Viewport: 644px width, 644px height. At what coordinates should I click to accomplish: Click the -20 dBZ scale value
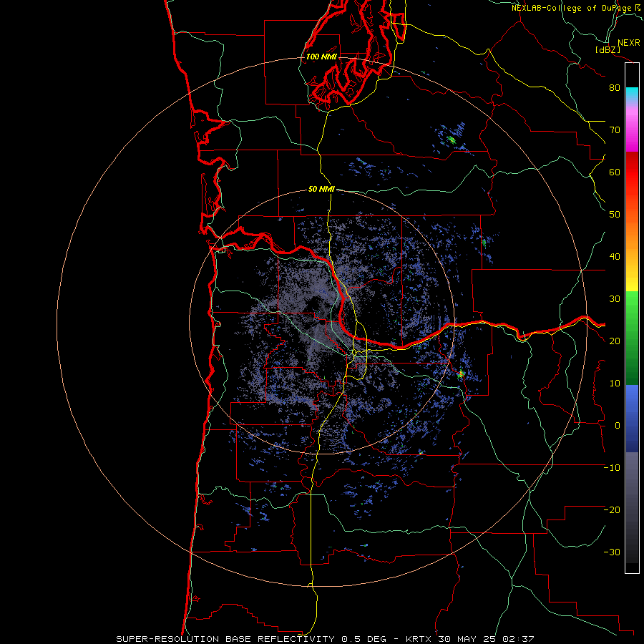click(x=612, y=510)
